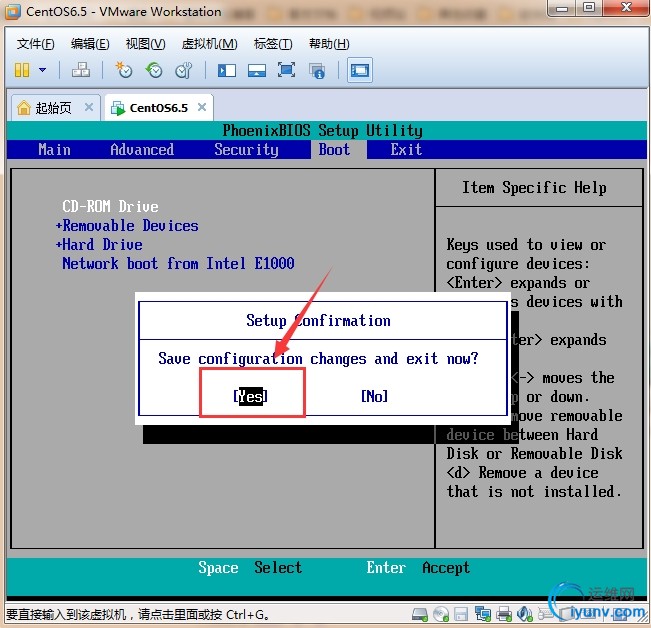The width and height of the screenshot is (651, 628).
Task: Open the 帮助(H) menu
Action: click(329, 44)
